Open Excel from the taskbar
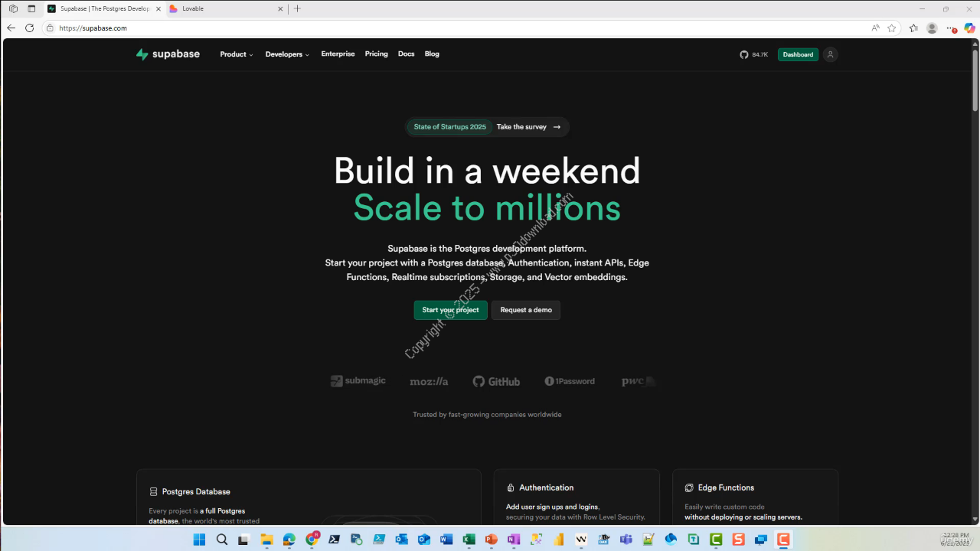The height and width of the screenshot is (551, 980). click(x=469, y=540)
